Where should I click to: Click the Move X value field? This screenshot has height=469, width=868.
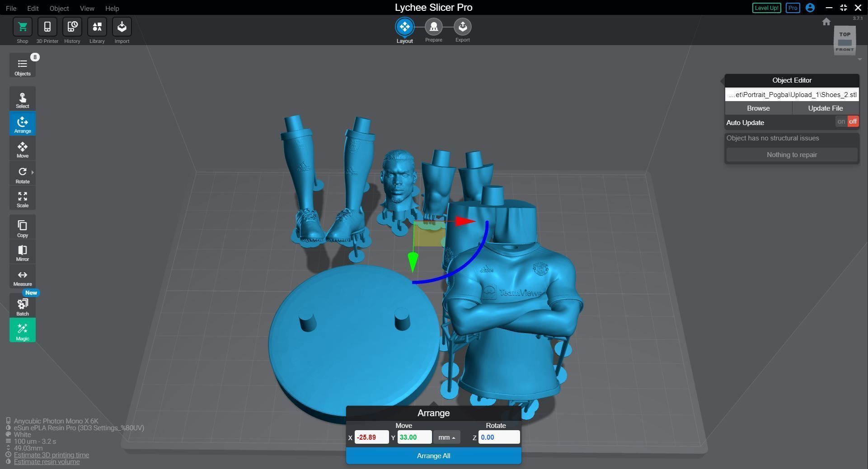click(x=371, y=437)
